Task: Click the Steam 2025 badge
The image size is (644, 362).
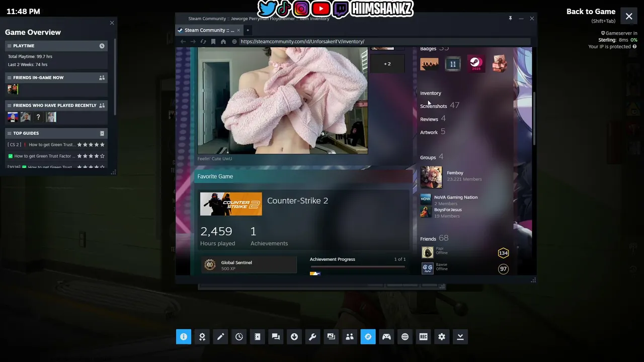Action: click(x=476, y=64)
